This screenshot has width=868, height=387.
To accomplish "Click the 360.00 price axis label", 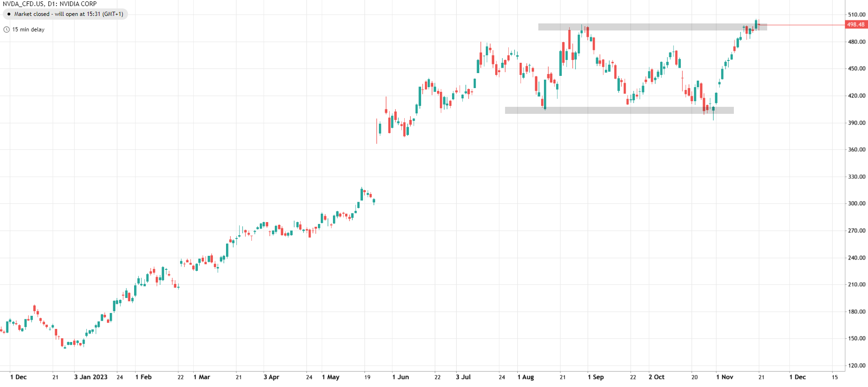I will click(857, 149).
